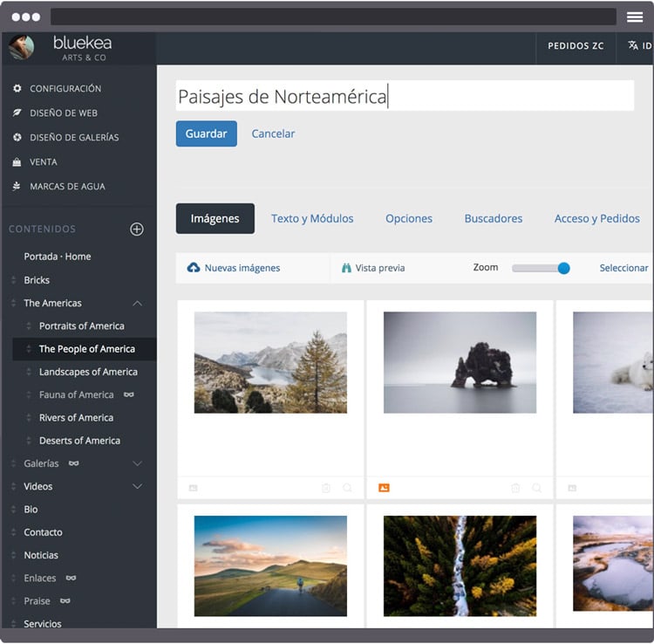Click drag handle next to Bio

[x=14, y=510]
